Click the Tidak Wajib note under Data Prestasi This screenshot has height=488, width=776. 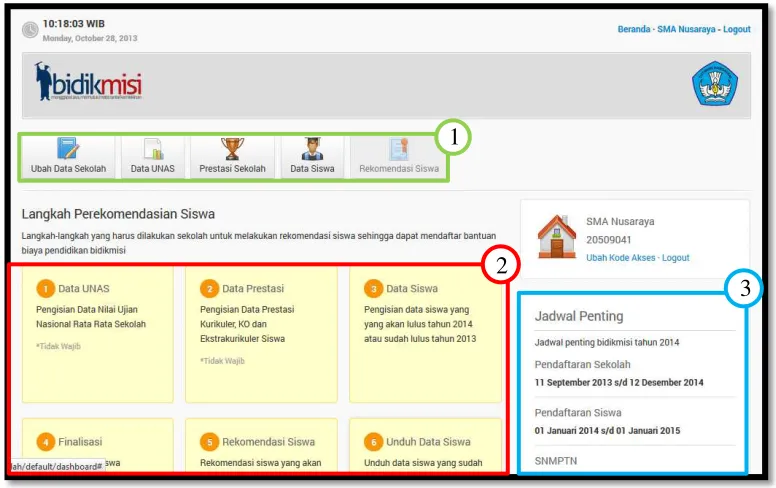click(222, 361)
